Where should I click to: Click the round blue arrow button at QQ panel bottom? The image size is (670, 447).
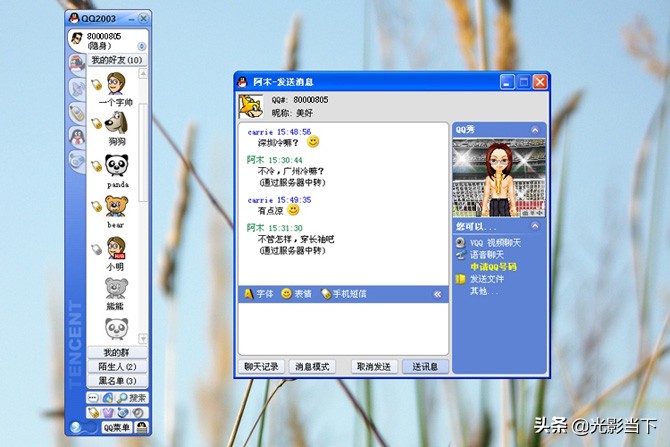coord(76,427)
